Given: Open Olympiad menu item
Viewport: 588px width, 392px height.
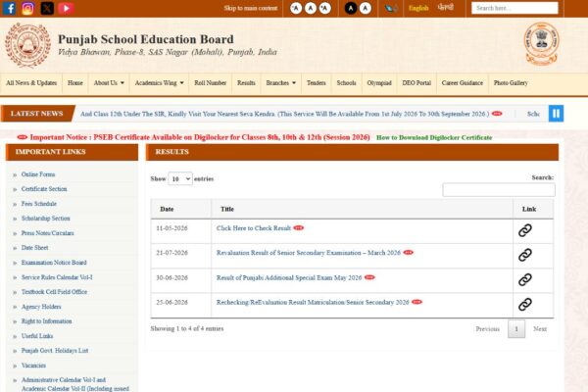Looking at the screenshot, I should pyautogui.click(x=379, y=83).
